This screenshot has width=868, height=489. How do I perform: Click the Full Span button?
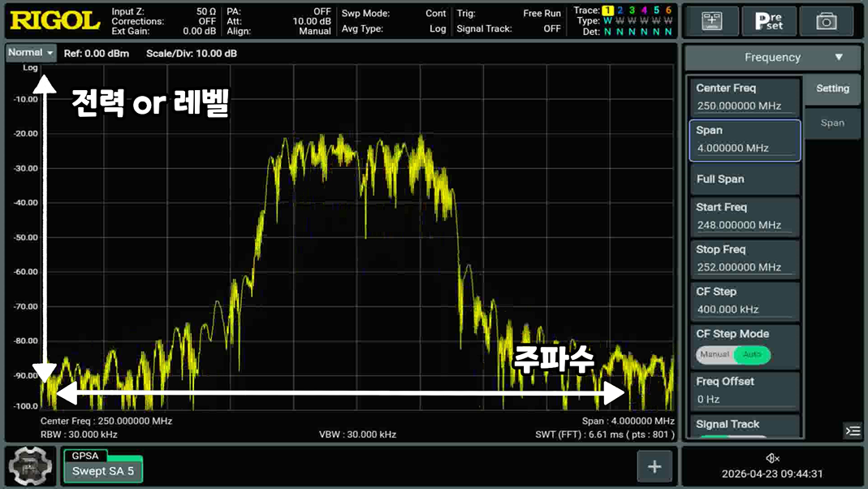coord(745,179)
